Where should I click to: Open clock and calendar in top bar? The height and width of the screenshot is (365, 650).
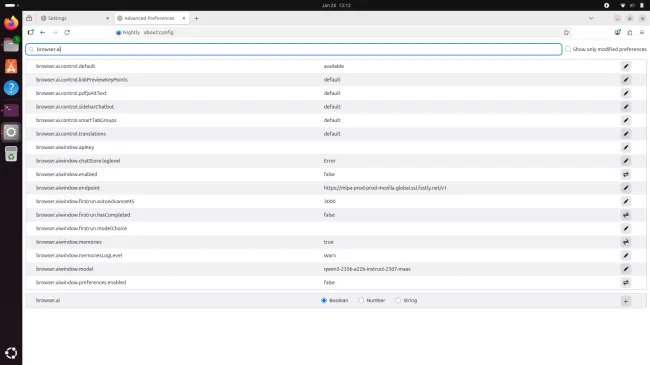point(336,5)
